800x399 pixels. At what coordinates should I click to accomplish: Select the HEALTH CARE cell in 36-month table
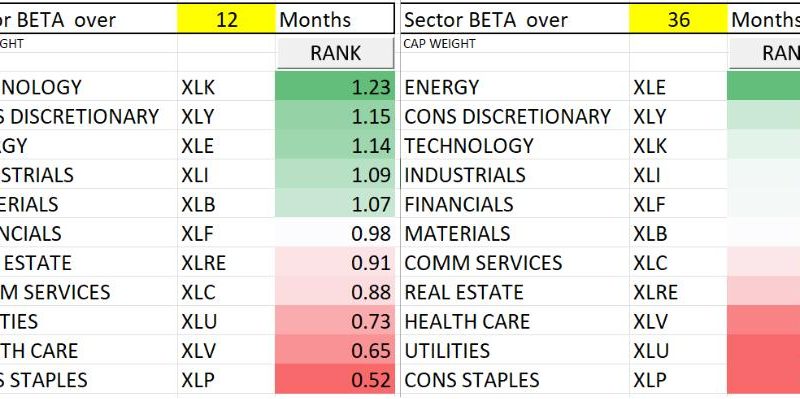pos(467,322)
